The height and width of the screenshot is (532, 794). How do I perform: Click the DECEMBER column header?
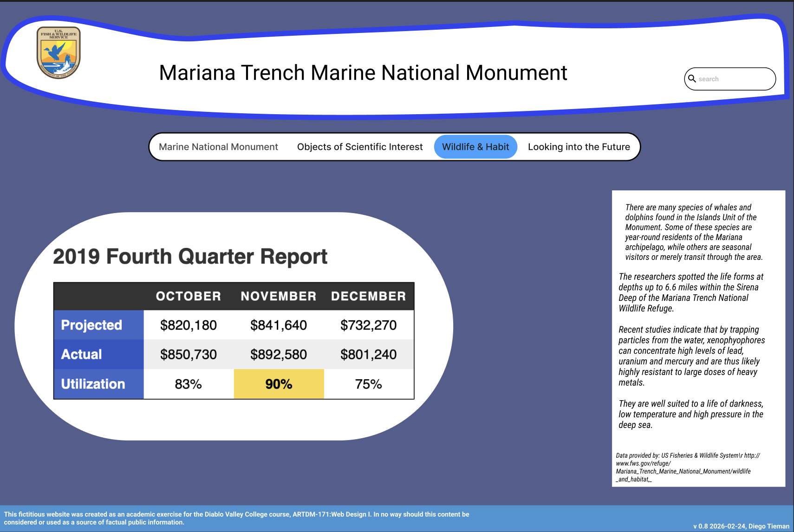(x=368, y=296)
